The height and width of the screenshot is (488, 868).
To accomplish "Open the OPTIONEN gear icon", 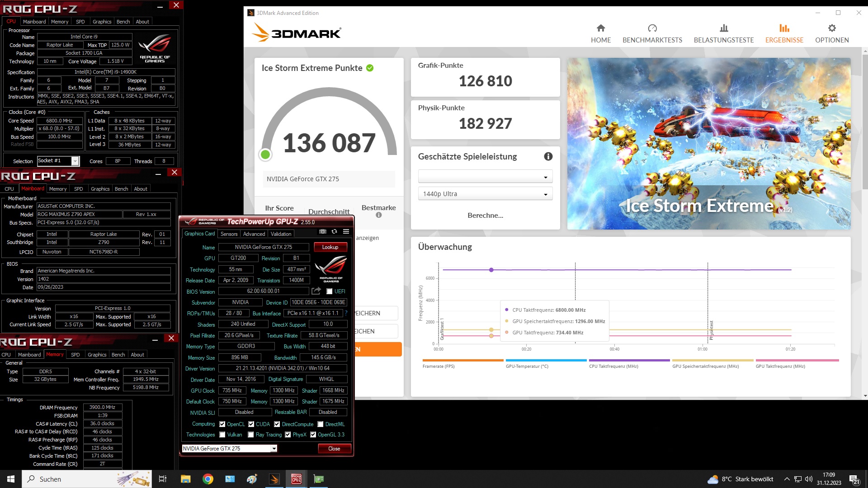I will click(x=832, y=28).
